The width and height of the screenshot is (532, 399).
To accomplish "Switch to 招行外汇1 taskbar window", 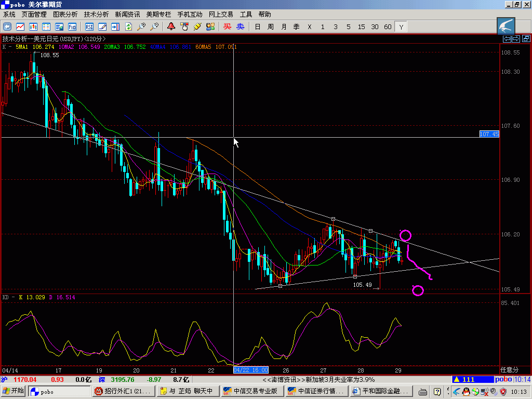I will [124, 391].
